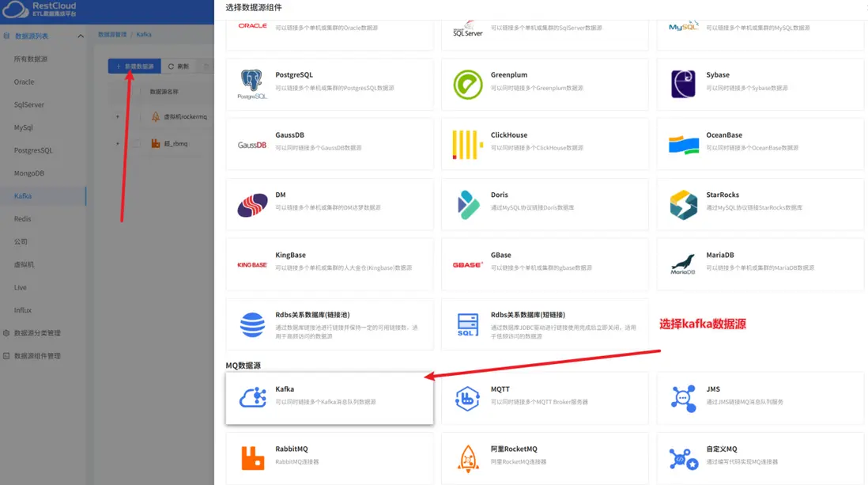Click the 数据源名称 column header

point(164,92)
